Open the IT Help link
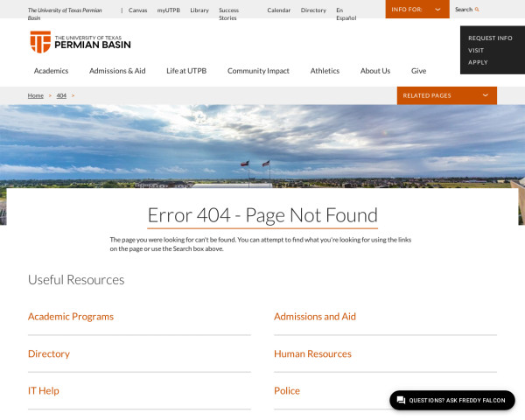Image resolution: width=525 pixels, height=420 pixels. point(43,390)
